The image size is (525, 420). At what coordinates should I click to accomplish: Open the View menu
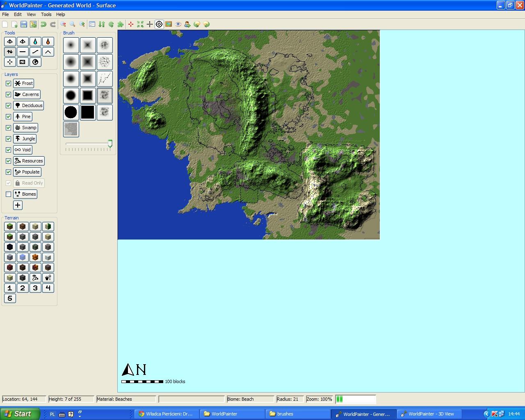click(31, 14)
